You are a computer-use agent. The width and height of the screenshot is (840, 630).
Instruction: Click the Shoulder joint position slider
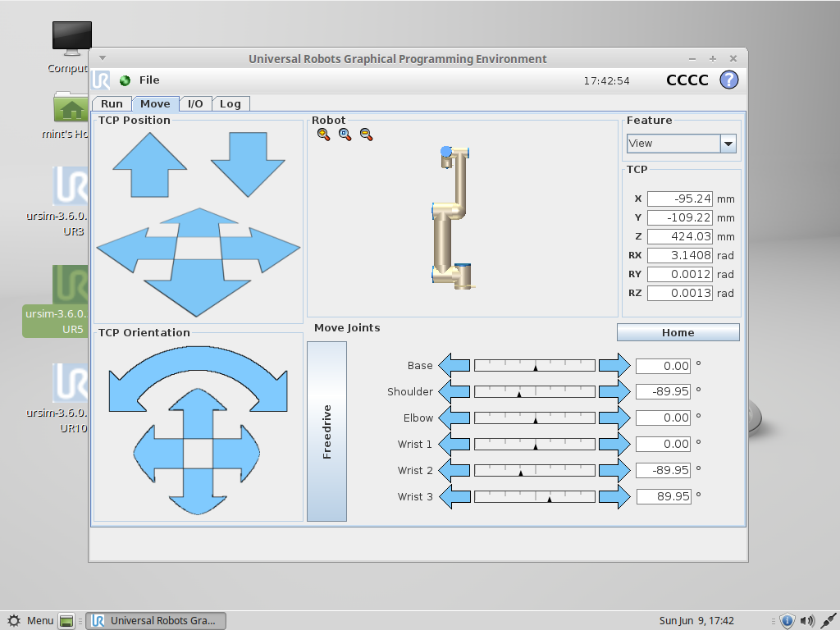click(x=534, y=391)
